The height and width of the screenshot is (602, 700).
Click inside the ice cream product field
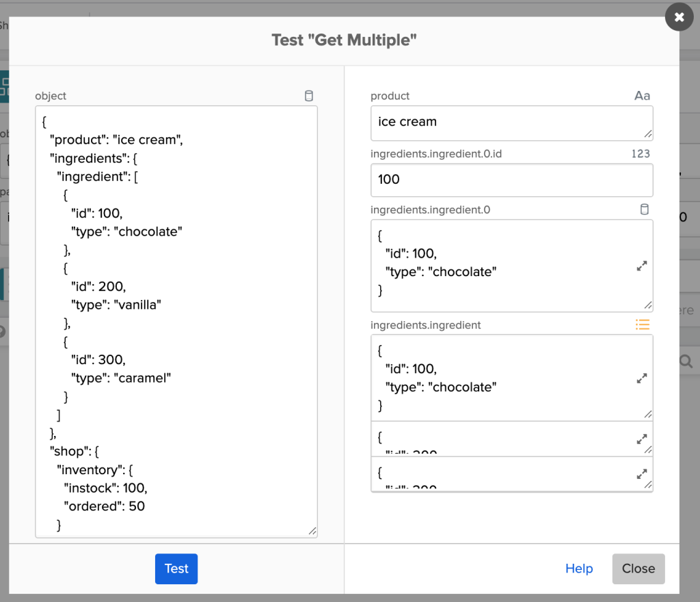511,123
